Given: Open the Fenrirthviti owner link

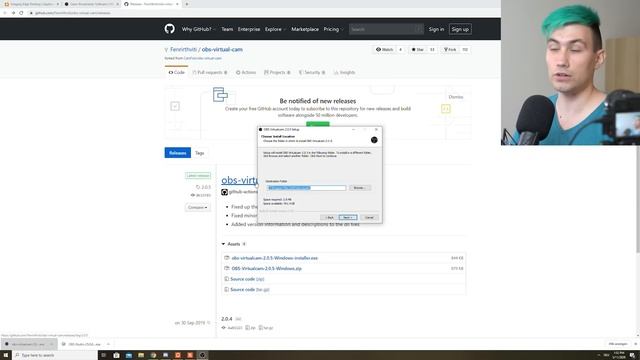Looking at the screenshot, I should (183, 49).
